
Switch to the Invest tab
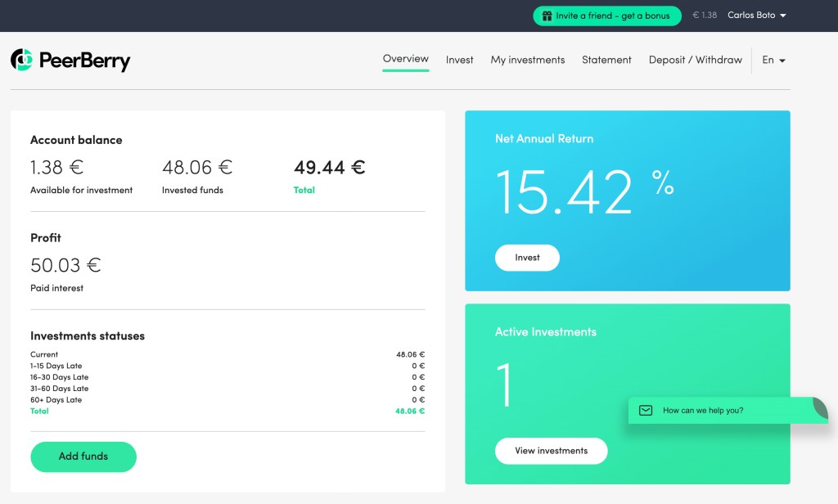tap(459, 60)
